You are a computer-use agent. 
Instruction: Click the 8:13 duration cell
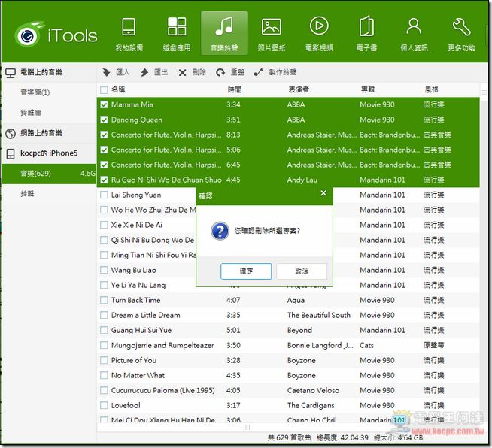click(x=233, y=135)
